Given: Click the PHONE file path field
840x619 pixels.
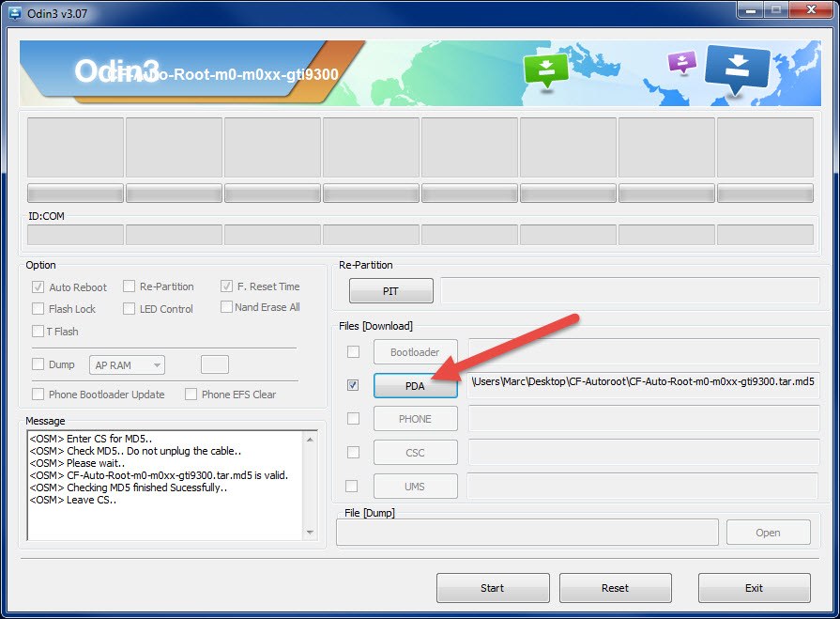Looking at the screenshot, I should click(644, 419).
